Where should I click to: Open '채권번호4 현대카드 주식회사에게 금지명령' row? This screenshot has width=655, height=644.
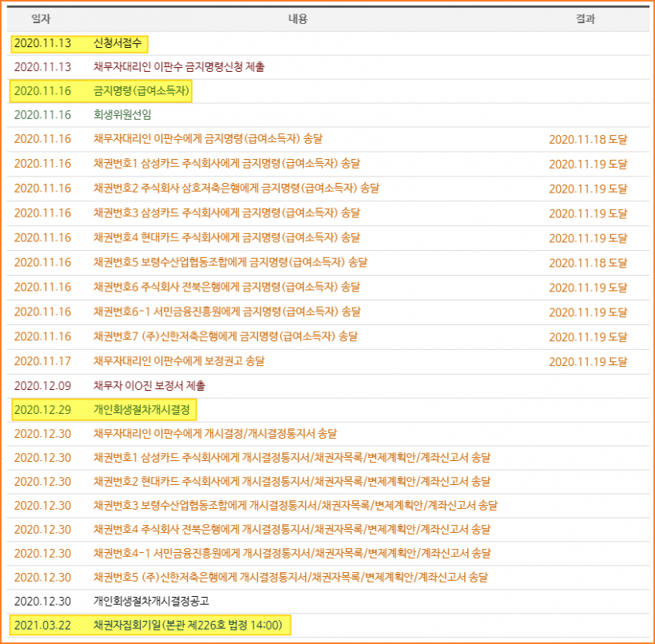226,237
